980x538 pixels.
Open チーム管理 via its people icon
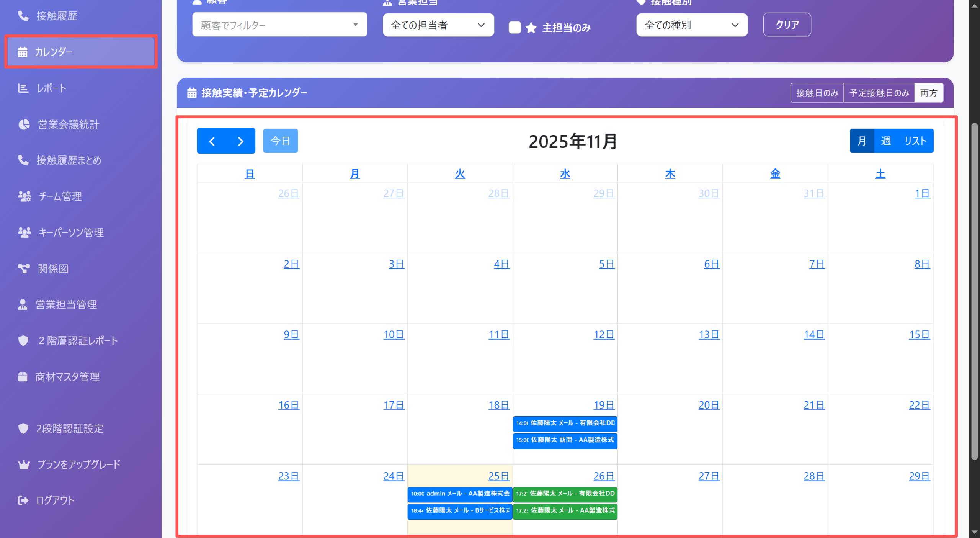point(24,196)
